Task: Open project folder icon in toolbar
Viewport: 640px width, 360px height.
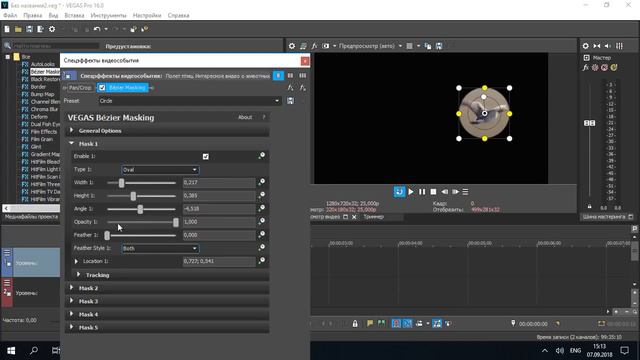Action: (18, 29)
